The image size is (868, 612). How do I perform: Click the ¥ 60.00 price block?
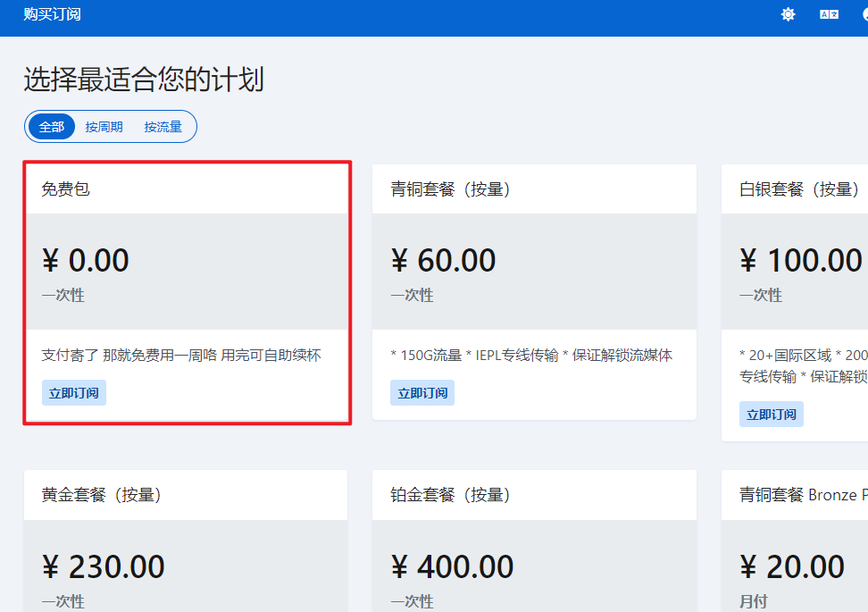point(444,261)
